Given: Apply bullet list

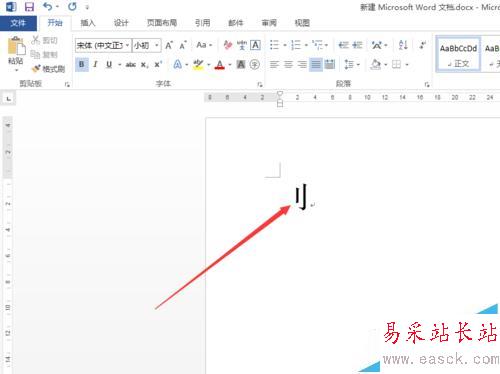Looking at the screenshot, I should coord(274,45).
